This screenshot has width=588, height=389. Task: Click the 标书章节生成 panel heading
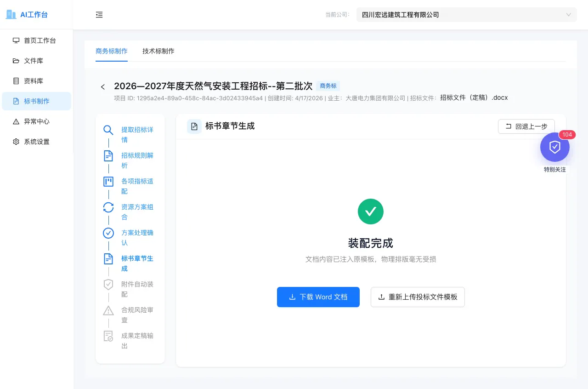[230, 126]
